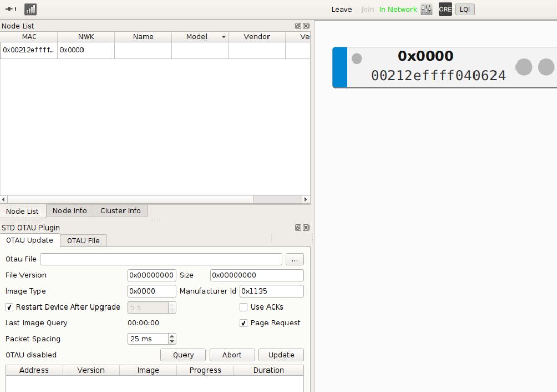Viewport: 557px width, 392px height.
Task: Click the node's blue side bar
Action: pos(340,67)
